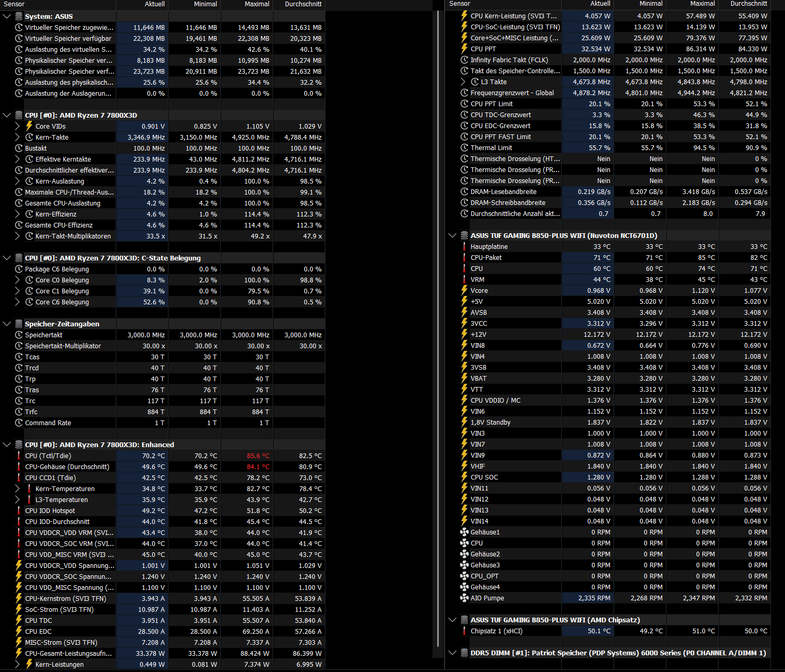Expand the Kern-Temperaturen row
785x672 pixels.
17,488
